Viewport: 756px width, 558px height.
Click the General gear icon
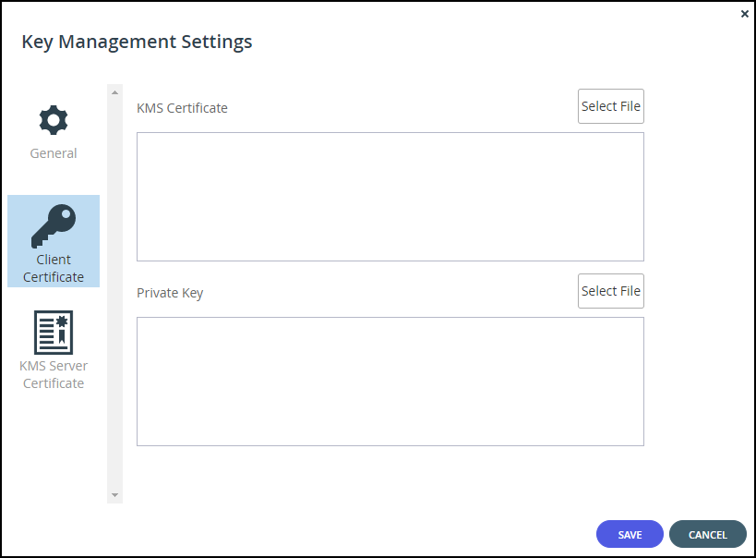[54, 120]
